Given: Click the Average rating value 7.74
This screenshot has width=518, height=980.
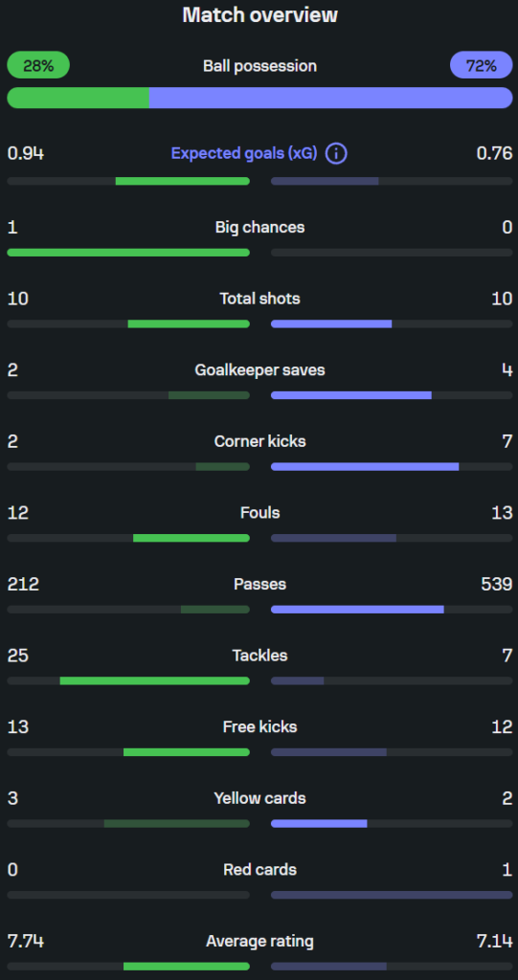Looking at the screenshot, I should pos(26,942).
